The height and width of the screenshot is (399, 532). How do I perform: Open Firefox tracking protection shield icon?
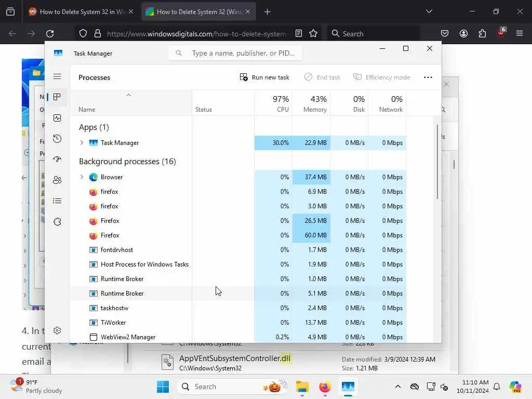point(83,34)
